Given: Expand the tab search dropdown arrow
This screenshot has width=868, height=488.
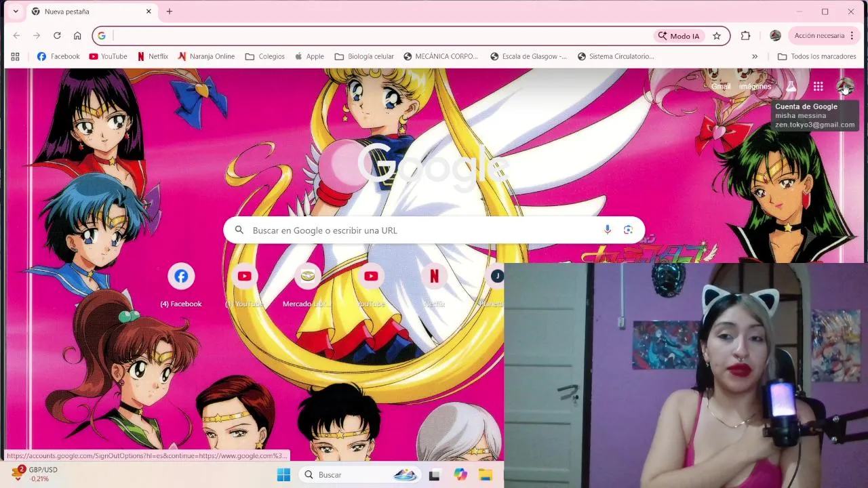Looking at the screenshot, I should (x=16, y=12).
